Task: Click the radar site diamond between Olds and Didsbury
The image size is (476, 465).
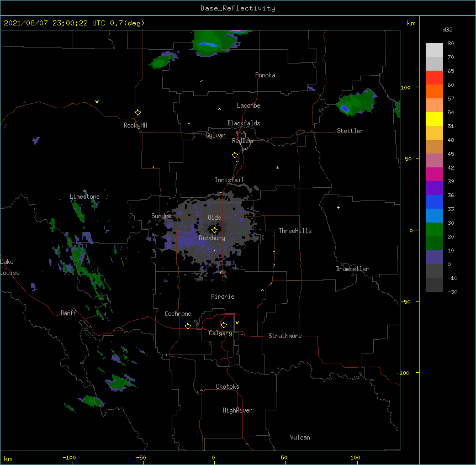Action: [x=214, y=230]
